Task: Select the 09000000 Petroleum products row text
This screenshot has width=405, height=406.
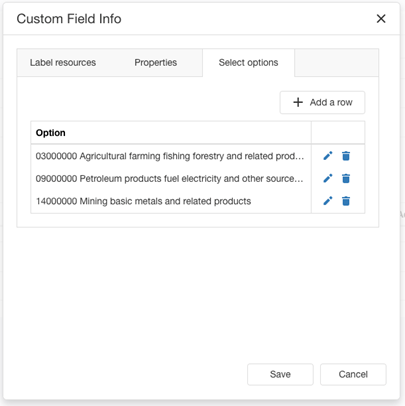Action: pyautogui.click(x=169, y=179)
